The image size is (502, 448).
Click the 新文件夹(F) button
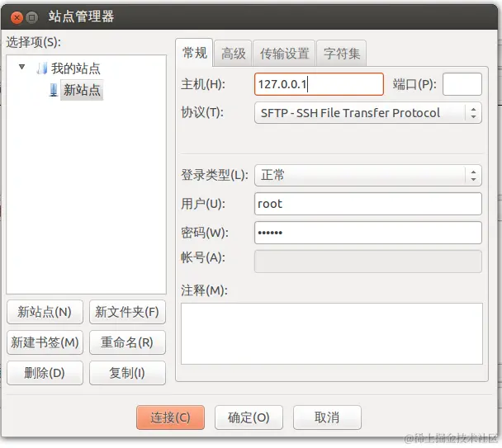[127, 312]
